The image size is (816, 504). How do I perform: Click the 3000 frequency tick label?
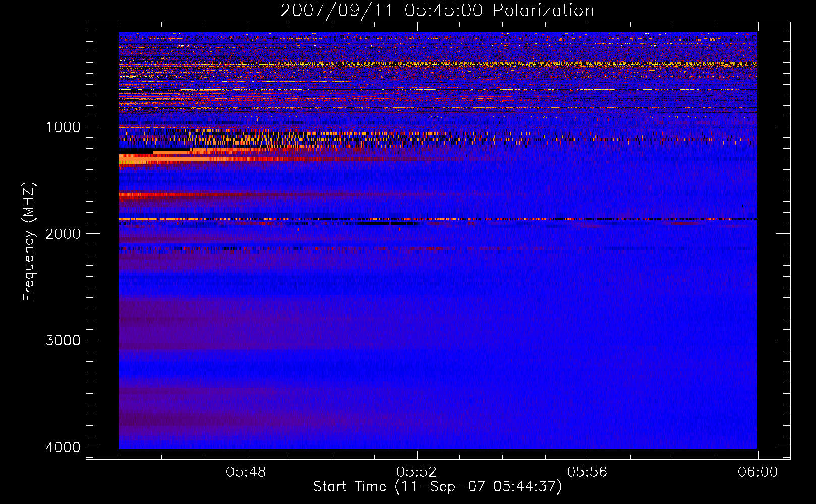(x=63, y=340)
